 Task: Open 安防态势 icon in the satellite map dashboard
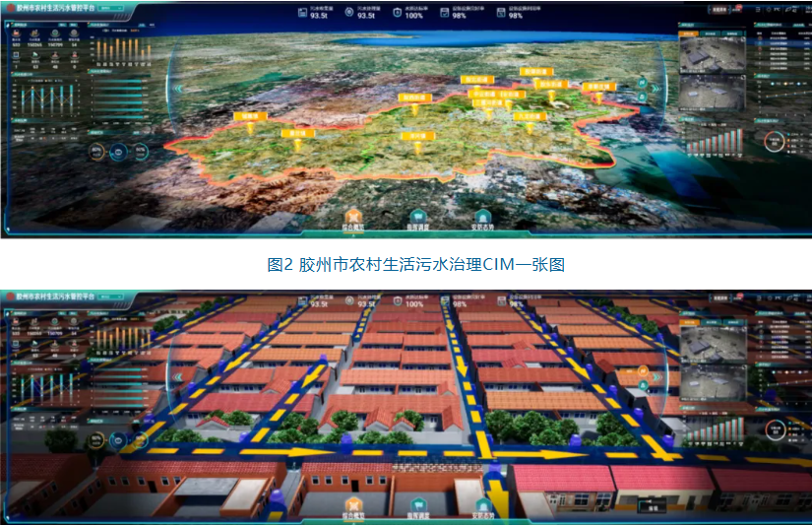point(481,218)
